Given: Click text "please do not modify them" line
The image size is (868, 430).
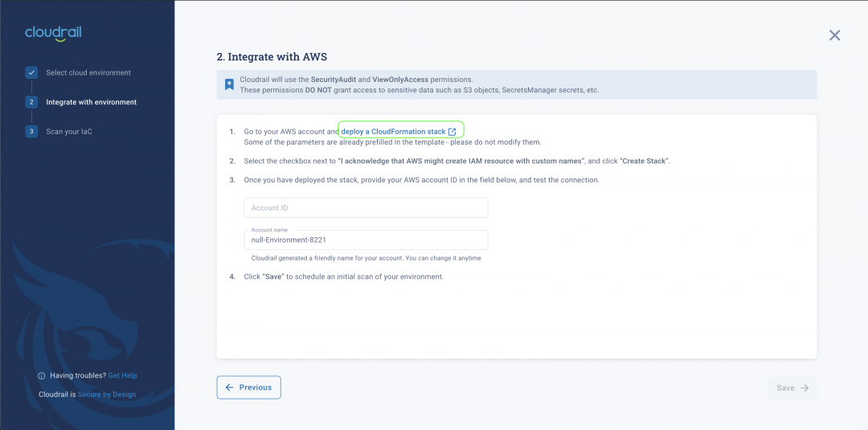Looking at the screenshot, I should point(392,142).
